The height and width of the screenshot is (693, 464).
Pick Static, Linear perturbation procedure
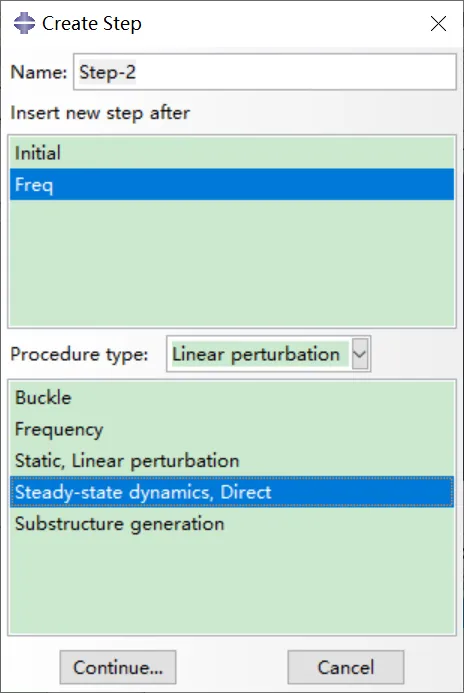click(232, 461)
